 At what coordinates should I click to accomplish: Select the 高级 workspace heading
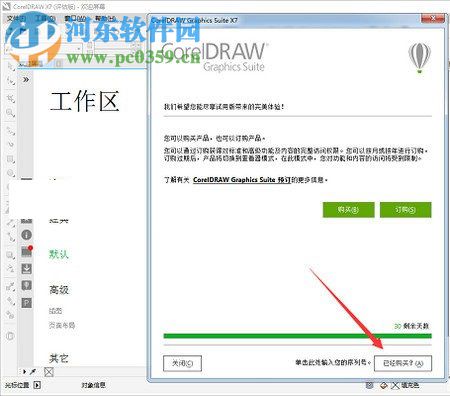click(59, 290)
